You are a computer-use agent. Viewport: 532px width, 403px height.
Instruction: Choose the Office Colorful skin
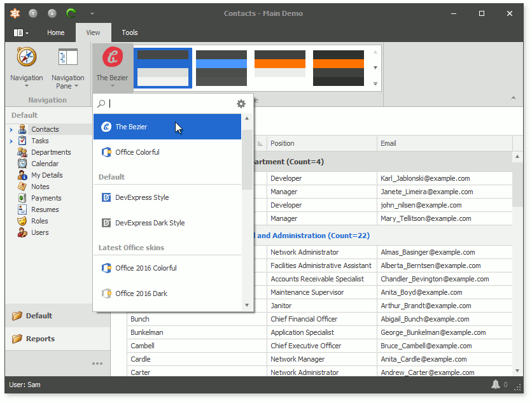pos(167,152)
